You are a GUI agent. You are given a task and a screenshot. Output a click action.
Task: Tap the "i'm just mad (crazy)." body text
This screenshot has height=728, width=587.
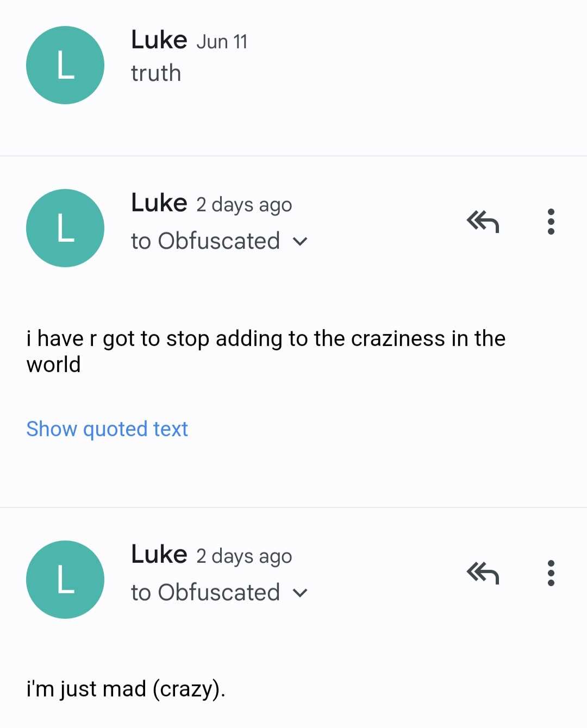[x=126, y=689]
